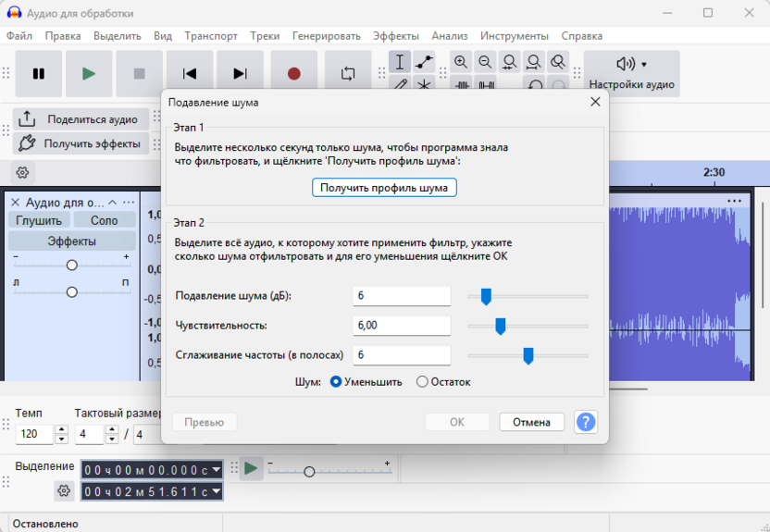
Task: Enable the Loop playback icon
Action: coord(348,74)
